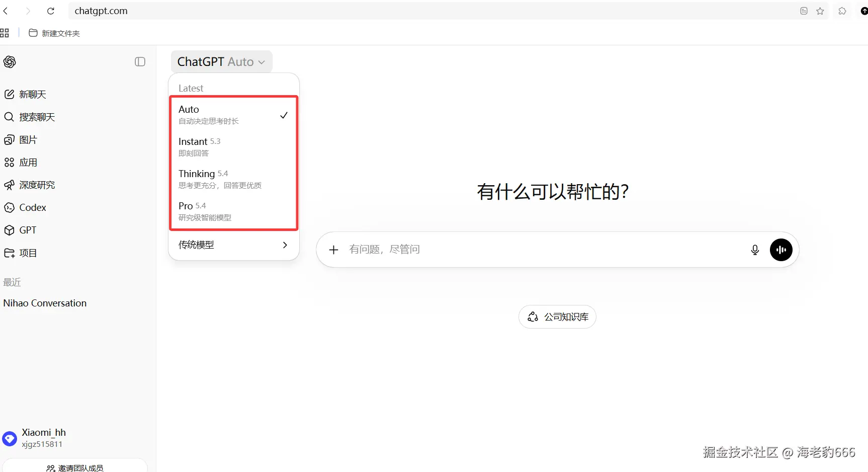The image size is (868, 472).
Task: Click the profile icon at browser top right
Action: [864, 11]
